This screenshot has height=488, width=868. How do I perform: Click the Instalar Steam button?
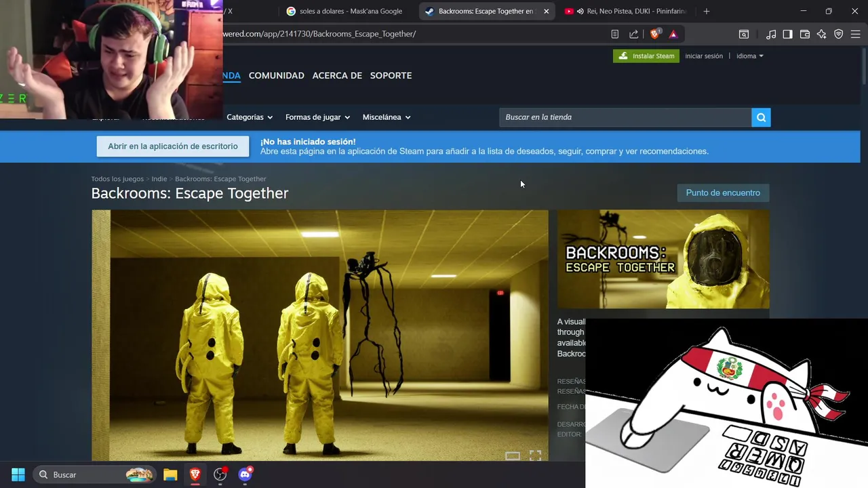[x=646, y=56]
